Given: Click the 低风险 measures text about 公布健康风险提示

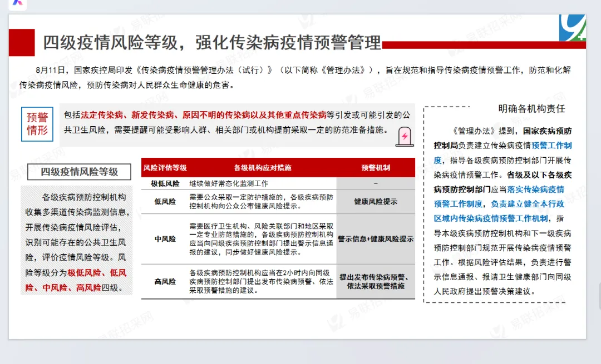Looking at the screenshot, I should pos(261,202).
